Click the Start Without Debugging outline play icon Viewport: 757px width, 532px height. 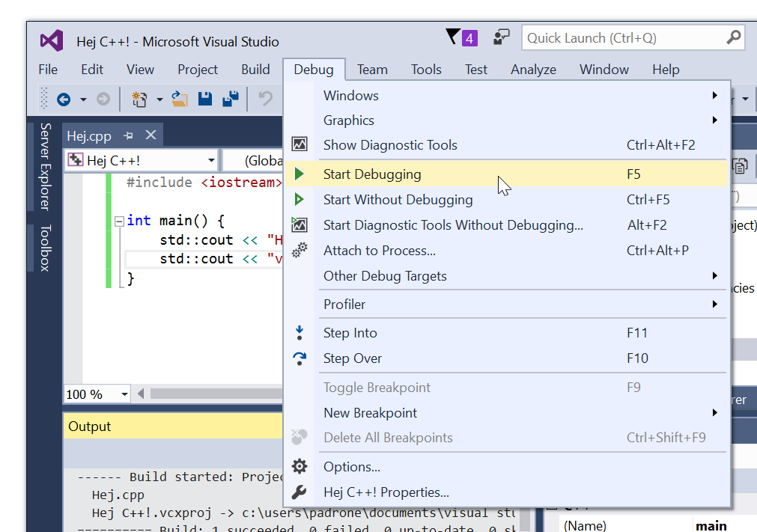coord(300,199)
